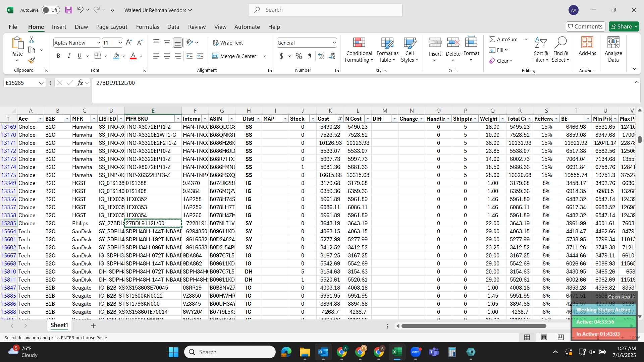Click Merge & Center
Screen dimensions: 644x362
pos(234,56)
